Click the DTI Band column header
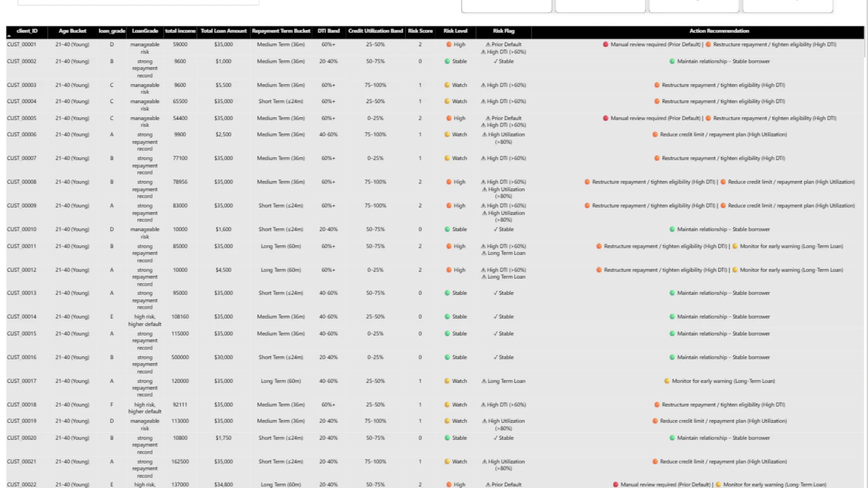868x488 pixels. pos(328,31)
